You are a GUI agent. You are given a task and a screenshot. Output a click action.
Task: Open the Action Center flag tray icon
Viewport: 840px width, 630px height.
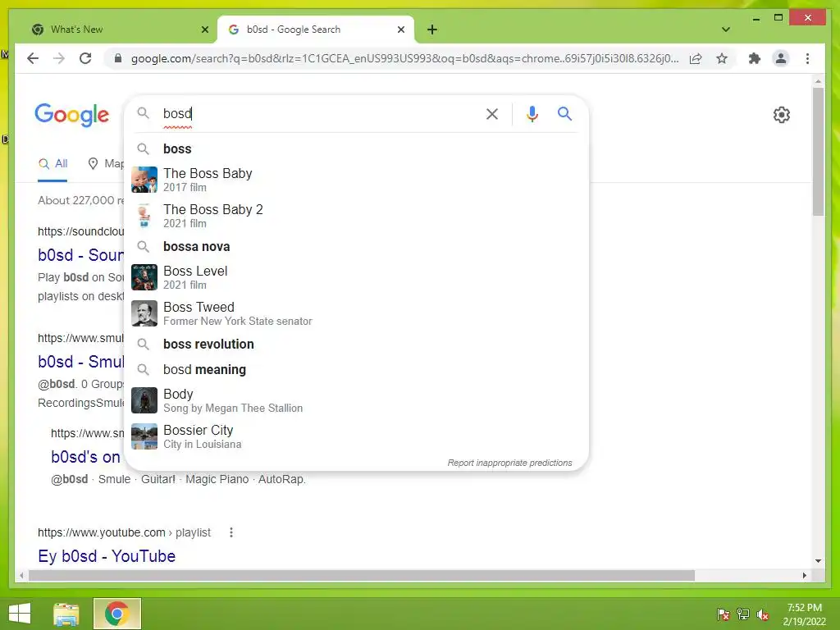[723, 614]
